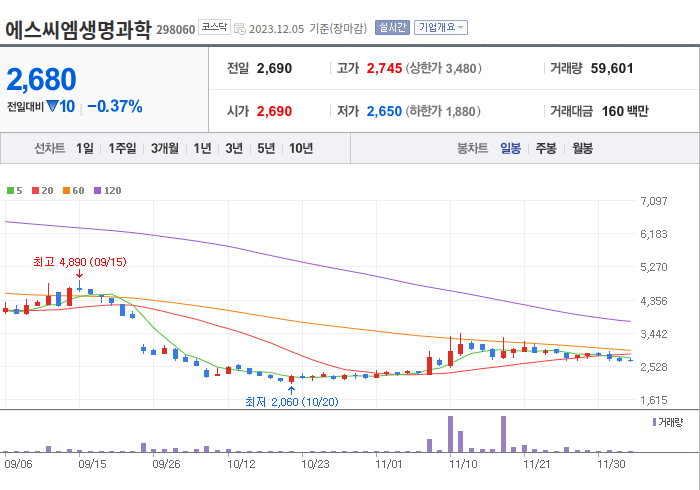Switch to 일봉 candle chart
This screenshot has height=490, width=700.
(x=510, y=148)
